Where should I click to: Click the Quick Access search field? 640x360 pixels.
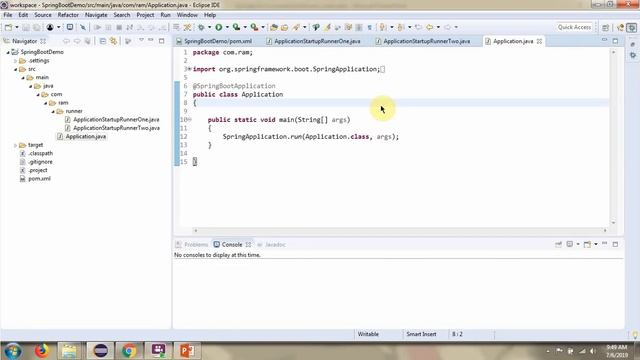[x=574, y=27]
